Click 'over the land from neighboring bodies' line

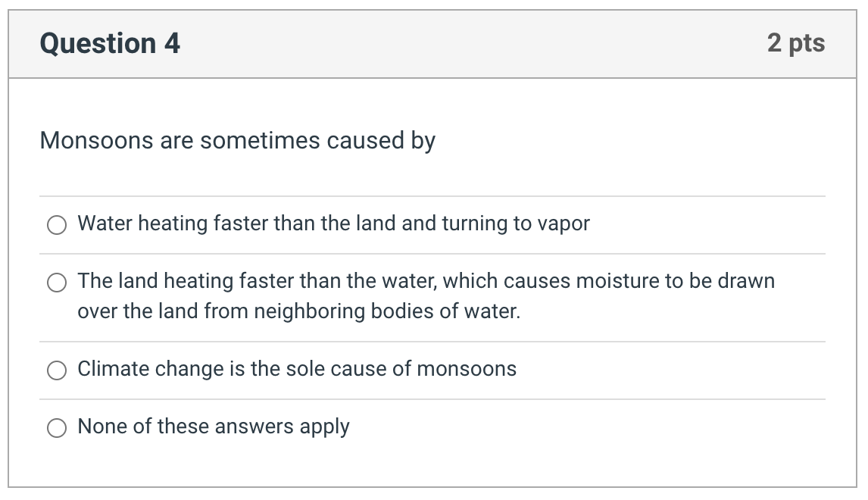(x=298, y=311)
